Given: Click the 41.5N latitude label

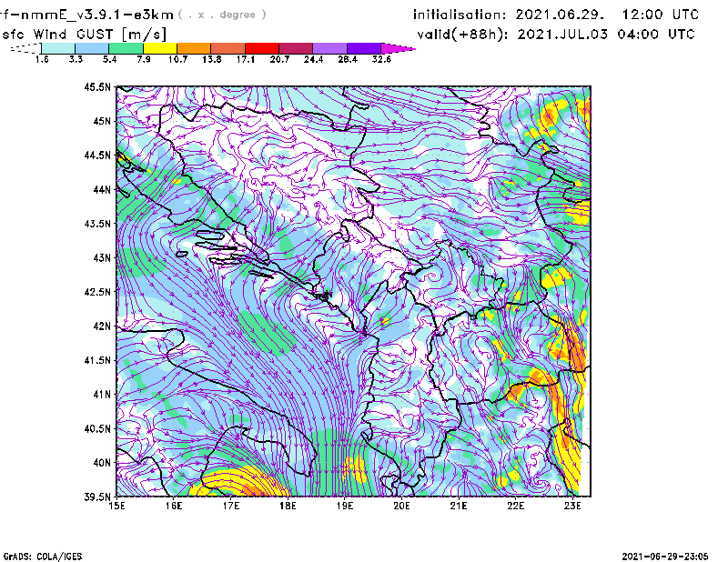Looking at the screenshot, I should (x=97, y=360).
